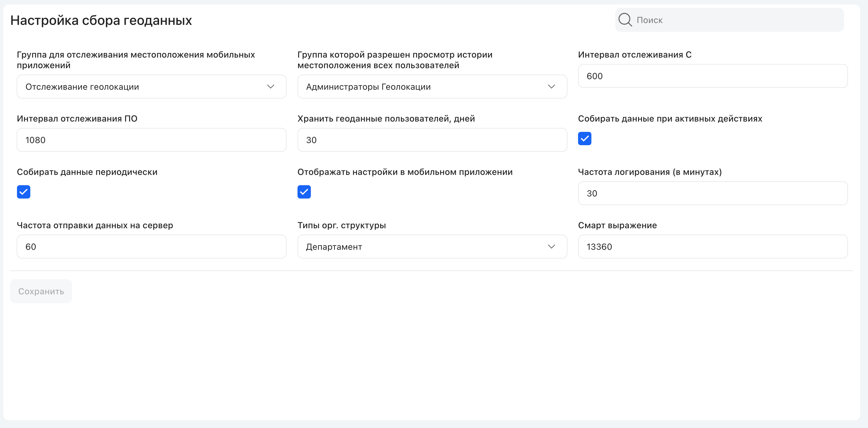
Task: Click label Частота логирования (в минутах)
Action: pos(650,172)
